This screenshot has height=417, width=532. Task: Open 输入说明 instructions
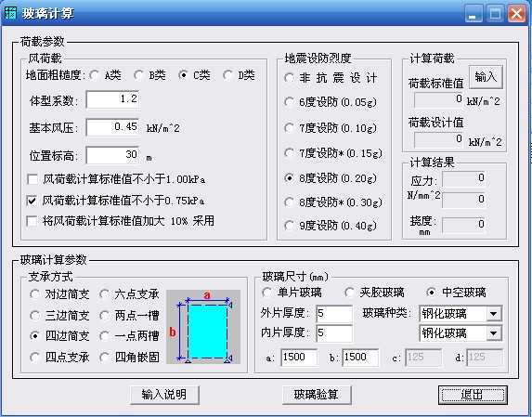[164, 395]
